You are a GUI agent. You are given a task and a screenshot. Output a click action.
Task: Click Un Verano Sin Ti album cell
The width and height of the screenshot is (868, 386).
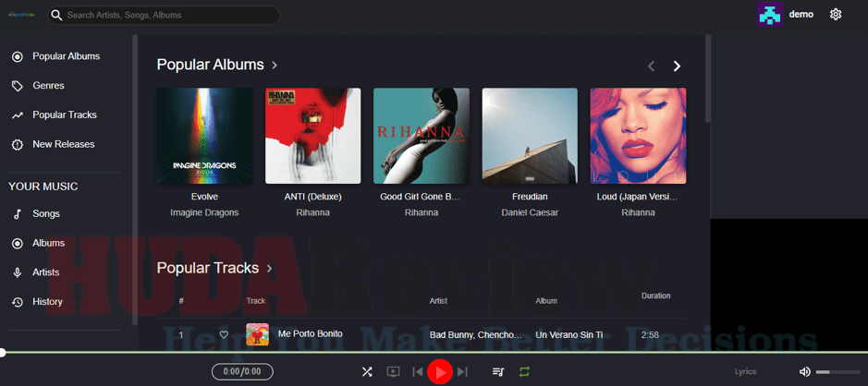[x=569, y=335]
